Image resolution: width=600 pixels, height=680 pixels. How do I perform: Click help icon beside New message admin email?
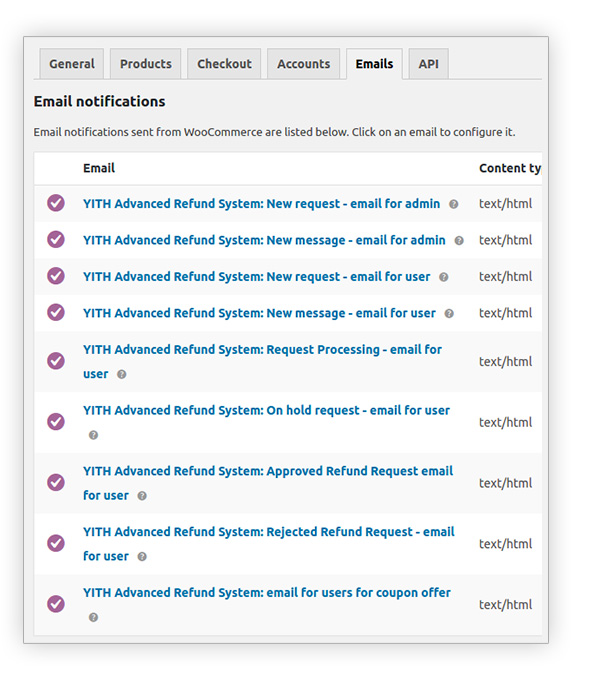coord(459,241)
